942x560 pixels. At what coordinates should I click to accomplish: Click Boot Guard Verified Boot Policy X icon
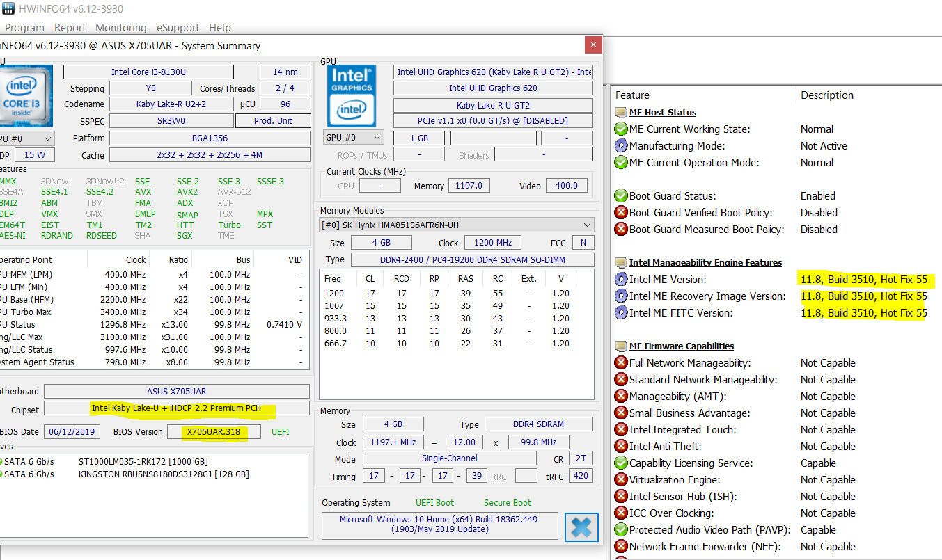[621, 213]
